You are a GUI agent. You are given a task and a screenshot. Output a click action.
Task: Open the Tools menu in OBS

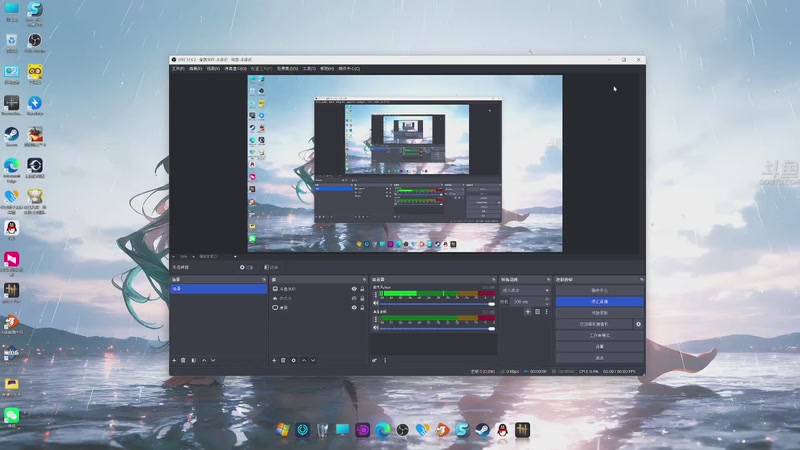(x=309, y=68)
